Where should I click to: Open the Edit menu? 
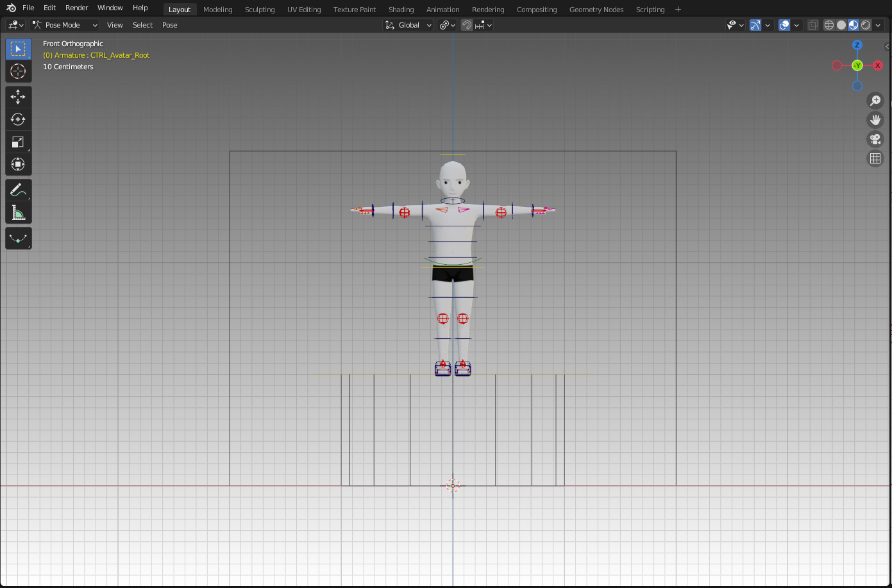tap(50, 8)
